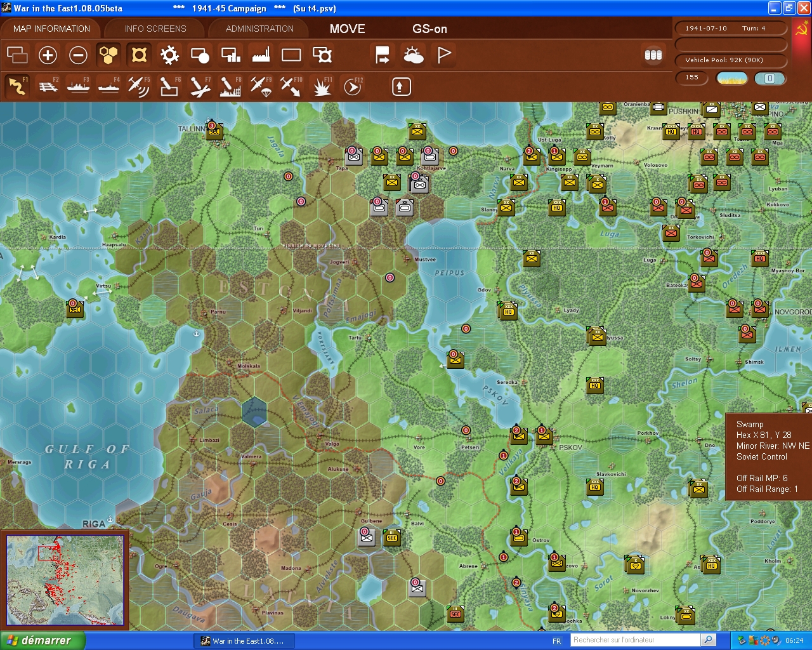
Task: Click the Vehicle Pool 92K readout
Action: tap(731, 60)
